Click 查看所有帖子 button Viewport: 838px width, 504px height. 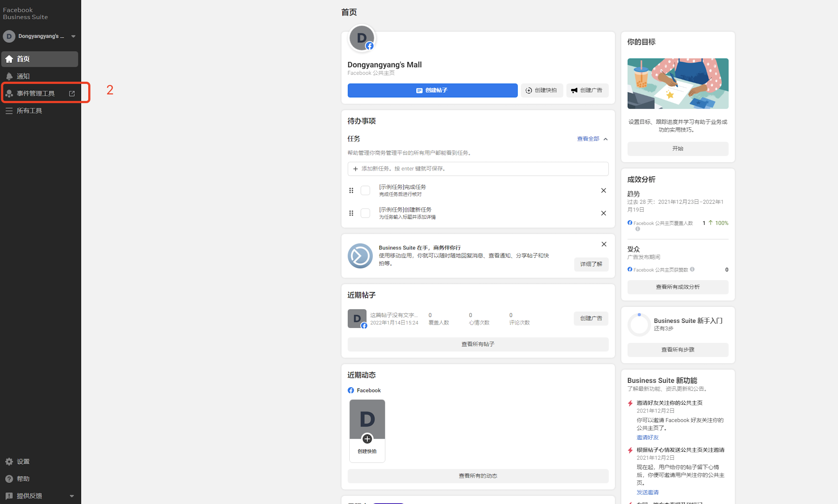tap(478, 344)
